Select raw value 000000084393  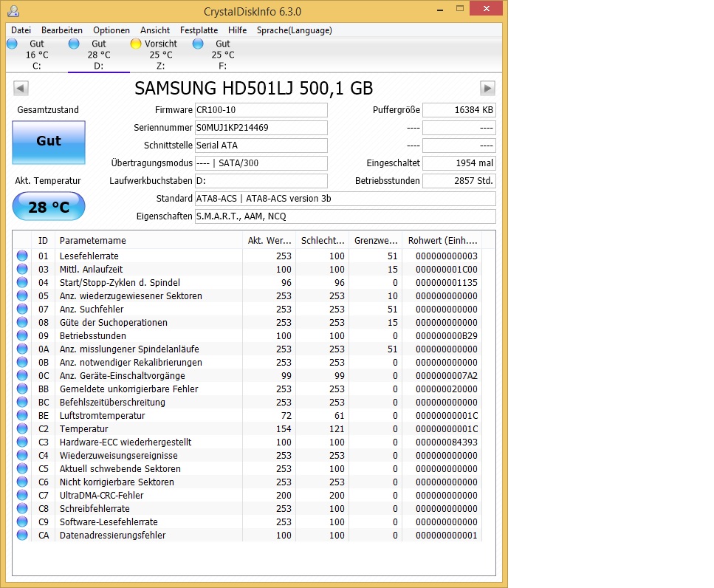[x=446, y=442]
